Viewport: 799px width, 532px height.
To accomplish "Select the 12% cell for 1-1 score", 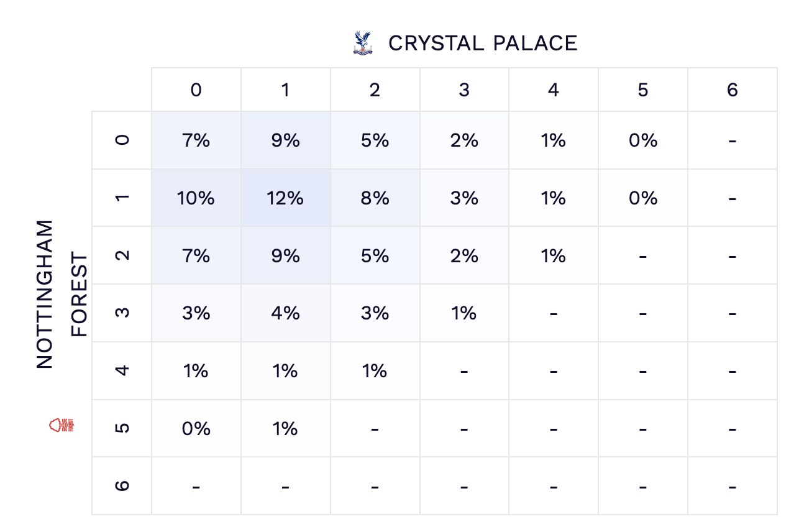I will point(285,198).
